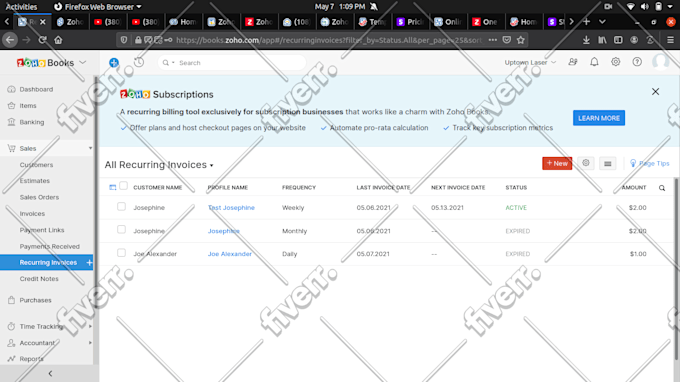
Task: Open Zoho Books settings gear
Action: (x=615, y=62)
